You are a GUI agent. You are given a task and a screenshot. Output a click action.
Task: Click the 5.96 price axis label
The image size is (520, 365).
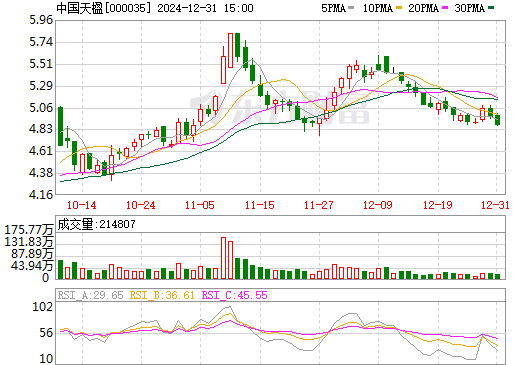coord(41,20)
